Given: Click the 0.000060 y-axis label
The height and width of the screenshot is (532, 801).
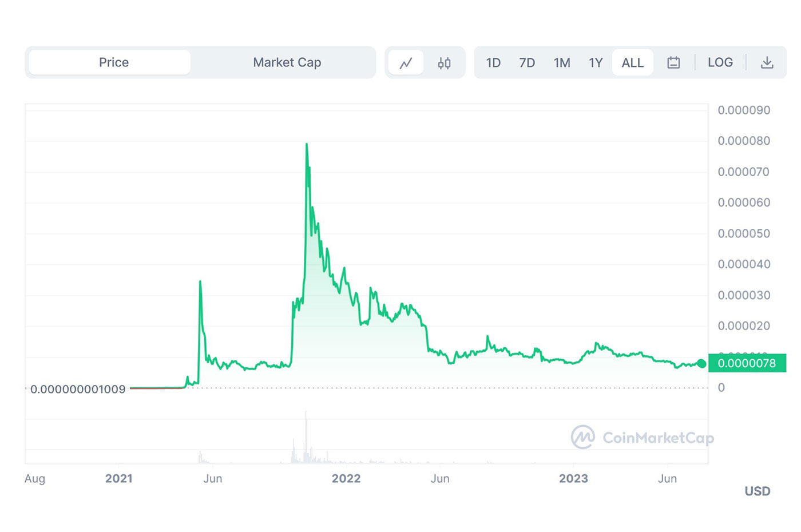Looking at the screenshot, I should pyautogui.click(x=744, y=203).
